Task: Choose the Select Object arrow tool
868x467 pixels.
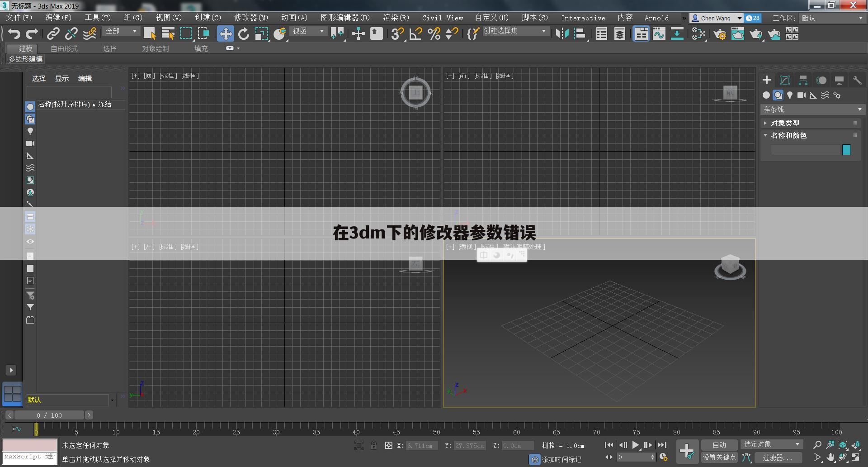Action: tap(150, 33)
